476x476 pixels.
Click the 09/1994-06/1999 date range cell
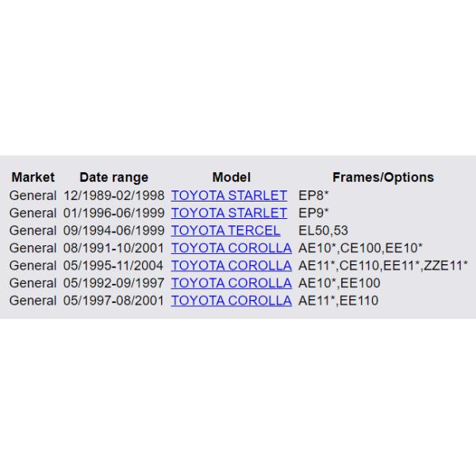[x=113, y=230]
